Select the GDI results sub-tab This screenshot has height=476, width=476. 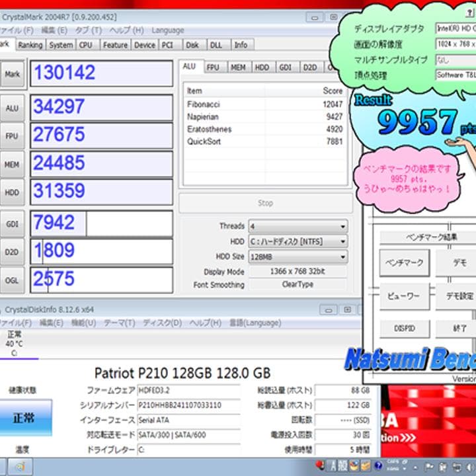click(x=288, y=67)
